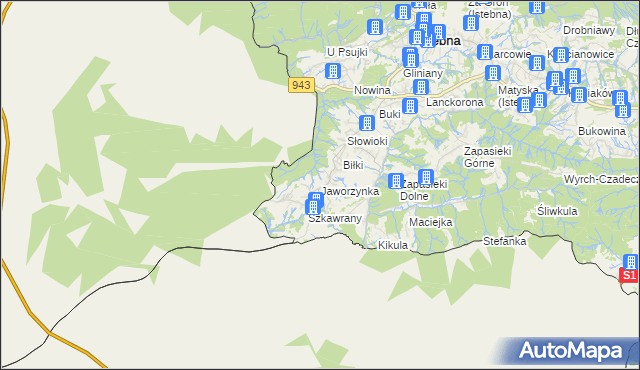Click building marker directly above Matyska label
Image resolution: width=640 pixels, height=370 pixels.
(x=493, y=73)
